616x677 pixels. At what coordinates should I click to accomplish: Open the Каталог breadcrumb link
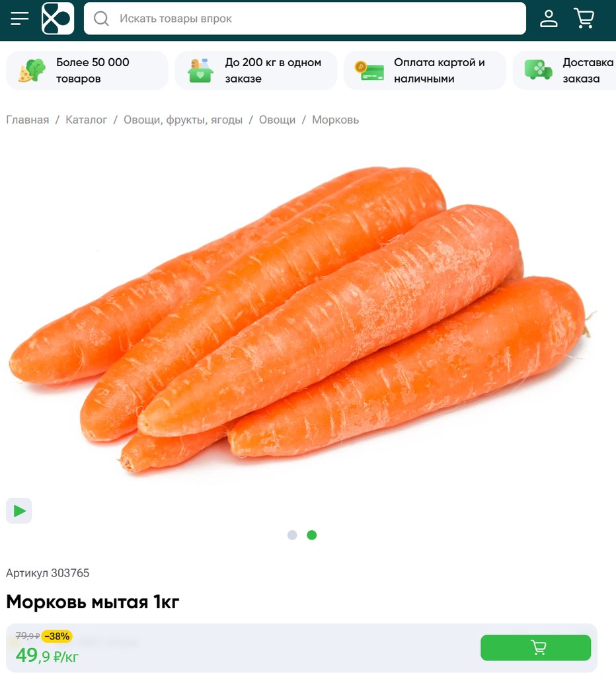(x=87, y=120)
